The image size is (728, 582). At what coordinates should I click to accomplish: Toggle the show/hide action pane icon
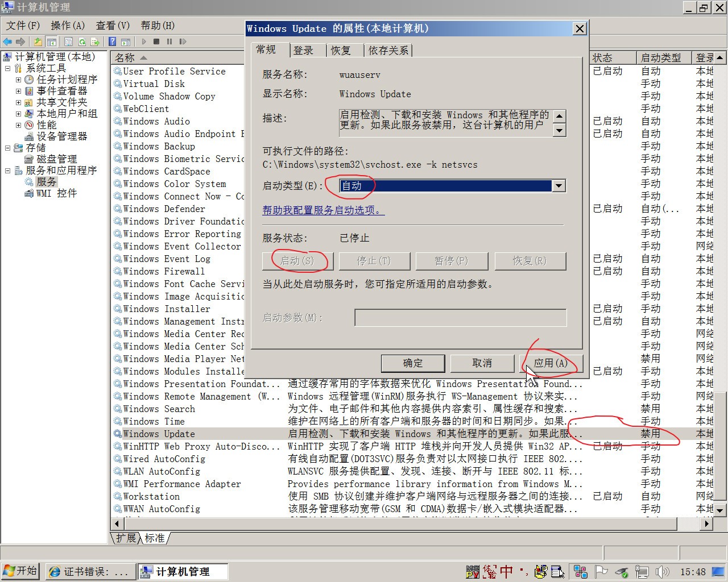(126, 41)
